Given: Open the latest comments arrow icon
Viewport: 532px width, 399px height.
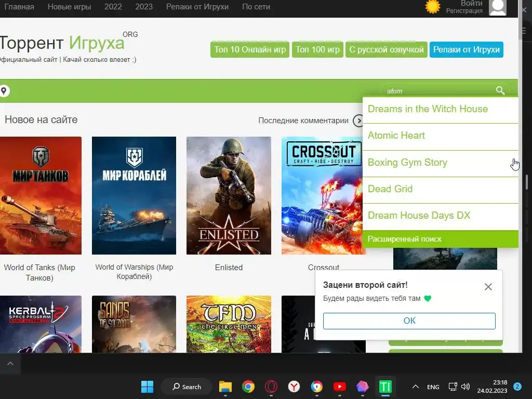Looking at the screenshot, I should pyautogui.click(x=358, y=121).
